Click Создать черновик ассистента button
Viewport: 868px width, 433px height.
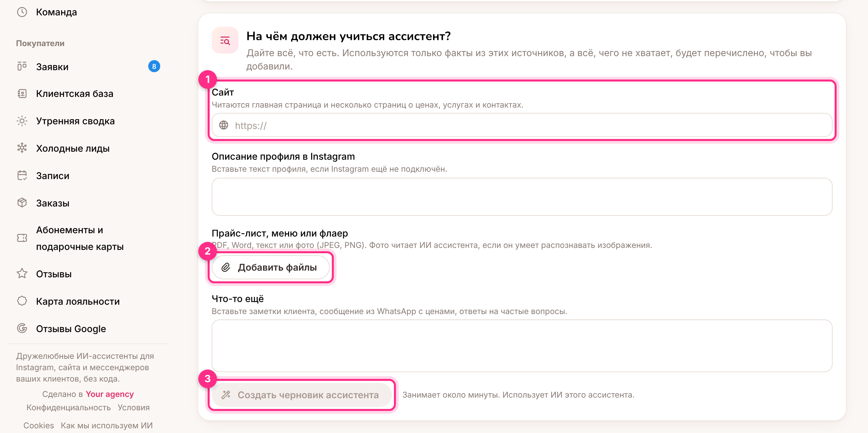point(301,395)
